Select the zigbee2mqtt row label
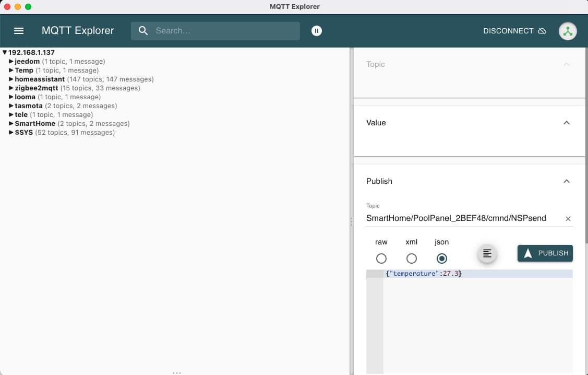The image size is (588, 375). pyautogui.click(x=37, y=88)
